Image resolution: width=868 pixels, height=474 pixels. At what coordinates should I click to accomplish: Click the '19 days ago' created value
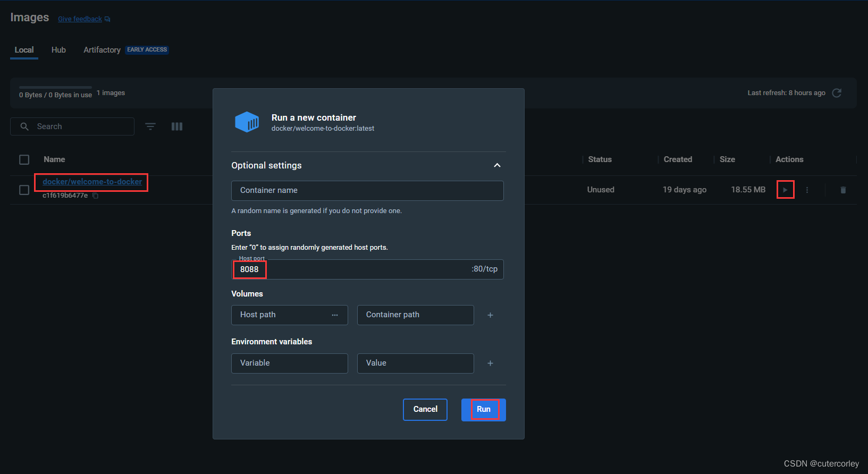tap(685, 190)
